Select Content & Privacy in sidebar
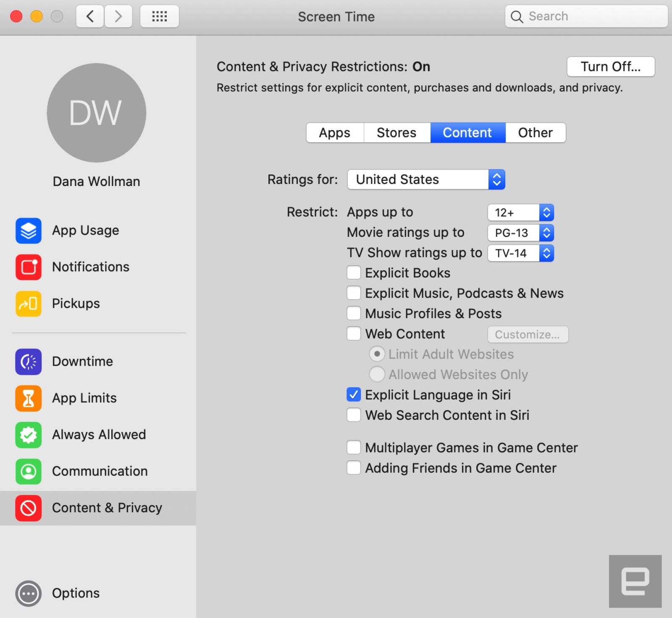 (98, 508)
